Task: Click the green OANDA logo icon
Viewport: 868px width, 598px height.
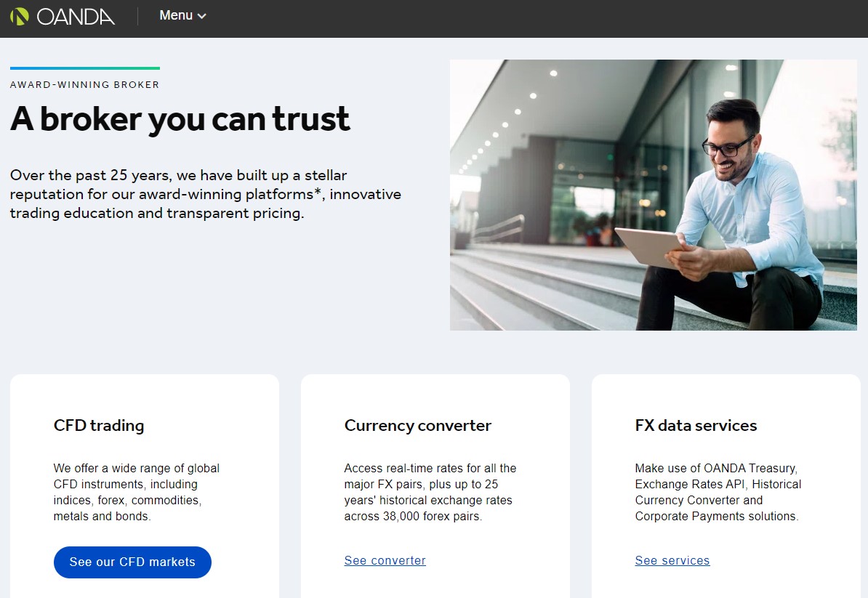Action: click(x=20, y=16)
